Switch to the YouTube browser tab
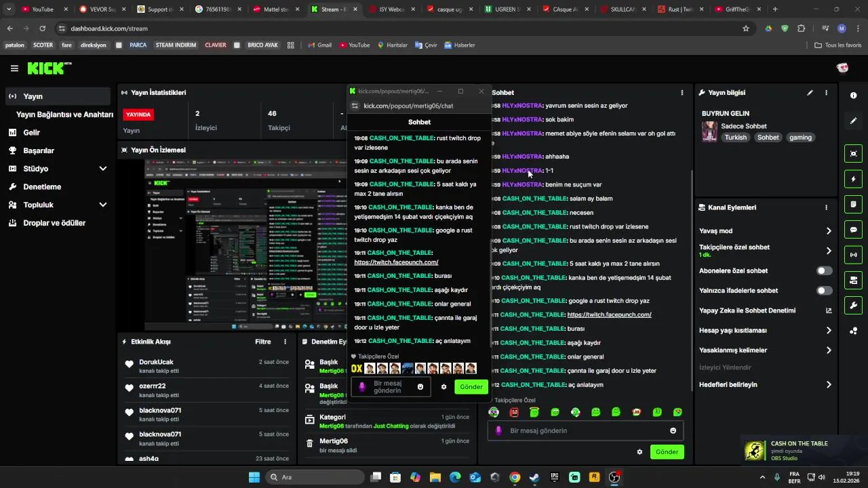Screen dimensions: 868x488 pyautogui.click(x=43, y=9)
